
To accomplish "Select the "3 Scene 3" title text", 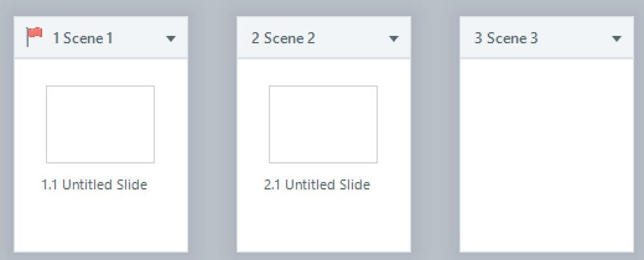I will [506, 39].
